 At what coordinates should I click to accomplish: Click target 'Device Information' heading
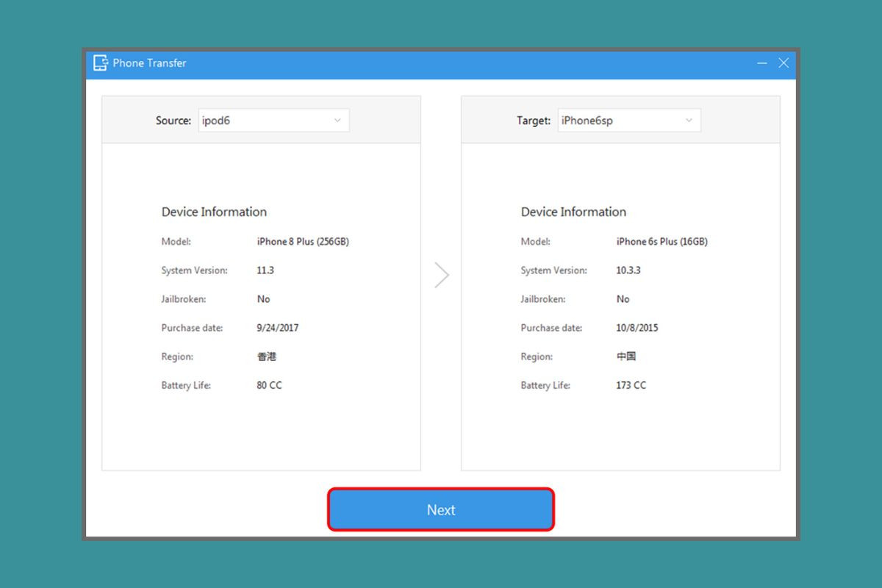pyautogui.click(x=573, y=212)
